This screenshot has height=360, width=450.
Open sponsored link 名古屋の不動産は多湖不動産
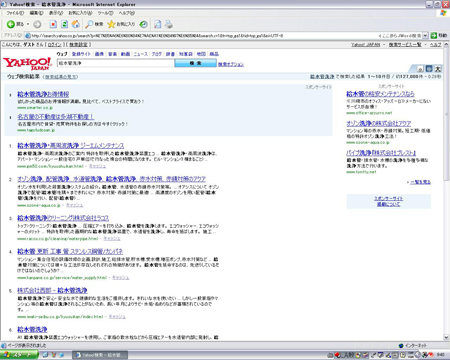[56, 117]
